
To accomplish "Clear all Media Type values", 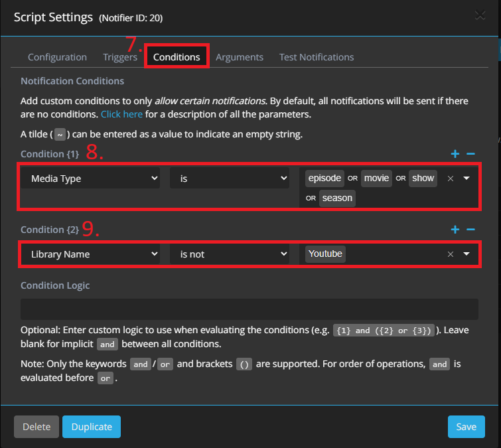I will [451, 179].
